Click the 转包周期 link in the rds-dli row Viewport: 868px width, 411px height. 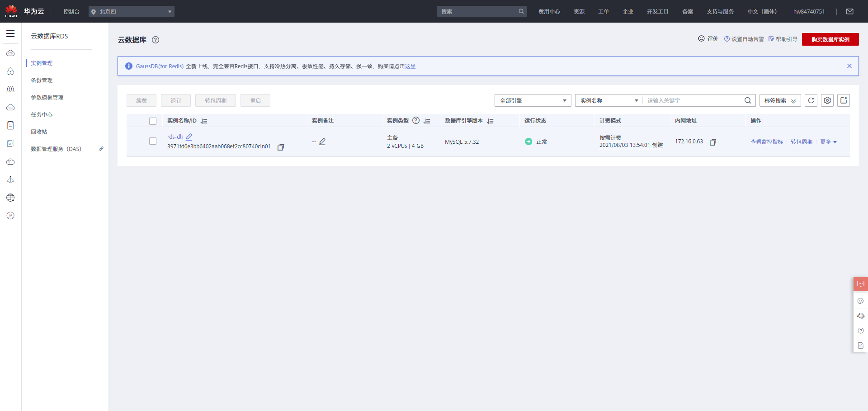802,142
